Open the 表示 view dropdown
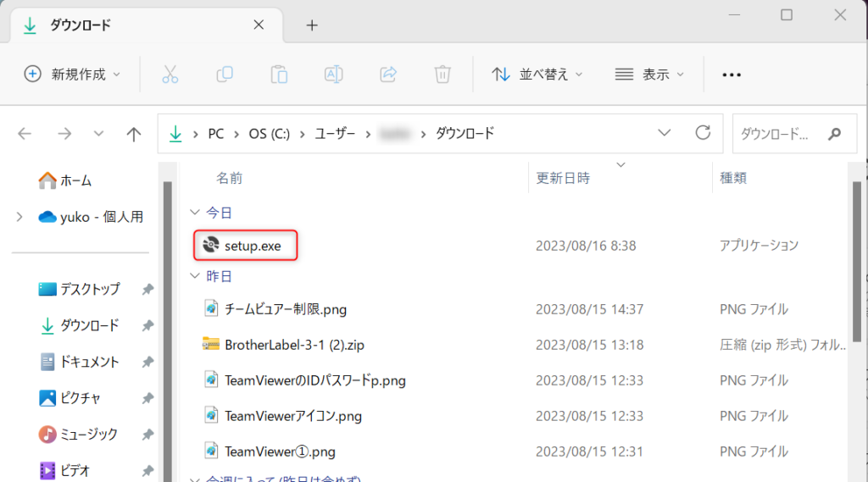This screenshot has width=868, height=482. (x=649, y=75)
